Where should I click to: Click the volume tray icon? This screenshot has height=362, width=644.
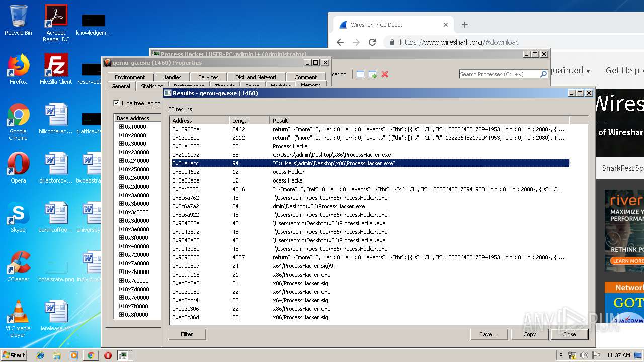pyautogui.click(x=584, y=355)
